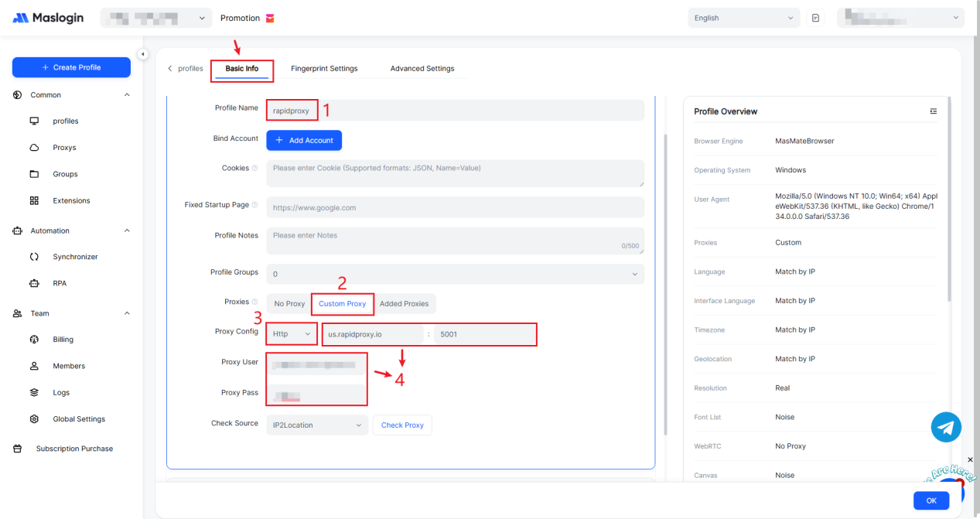The image size is (980, 519).
Task: Open Global Settings in sidebar
Action: click(78, 419)
